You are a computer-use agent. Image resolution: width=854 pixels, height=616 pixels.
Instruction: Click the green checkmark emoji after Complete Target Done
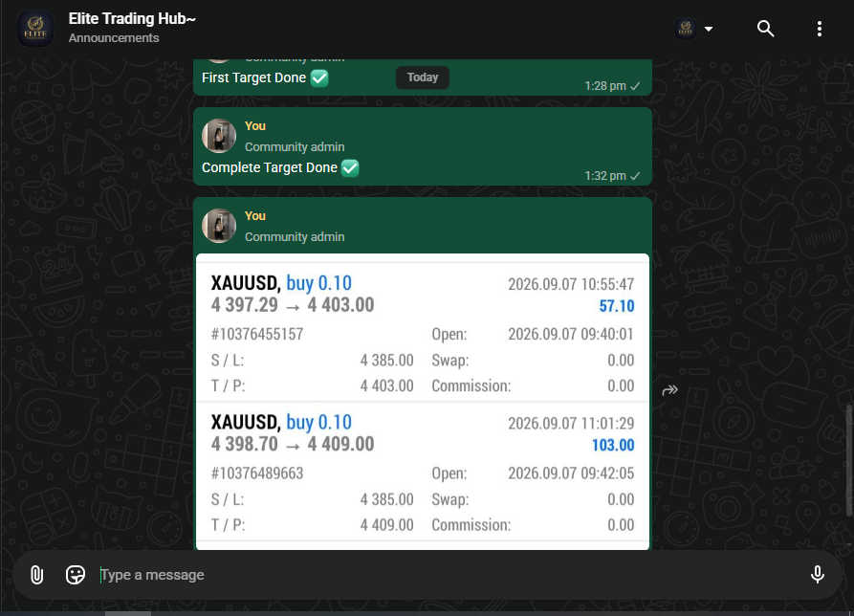click(x=350, y=167)
